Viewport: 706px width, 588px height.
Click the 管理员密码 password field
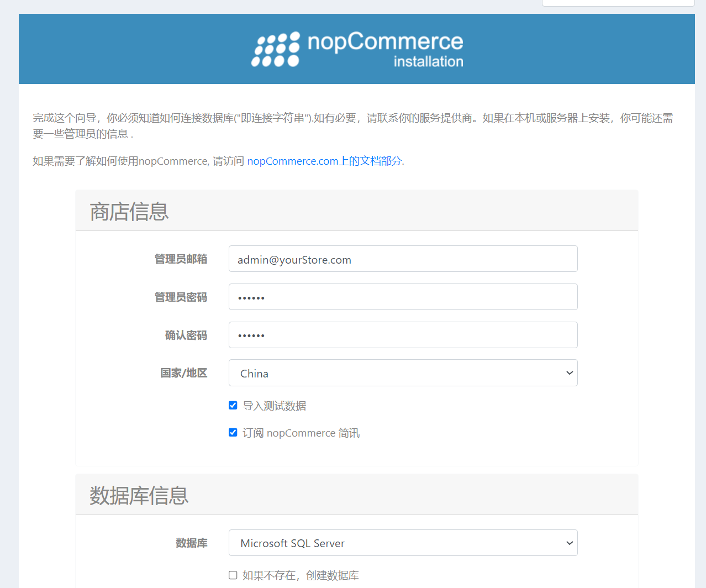click(x=403, y=297)
